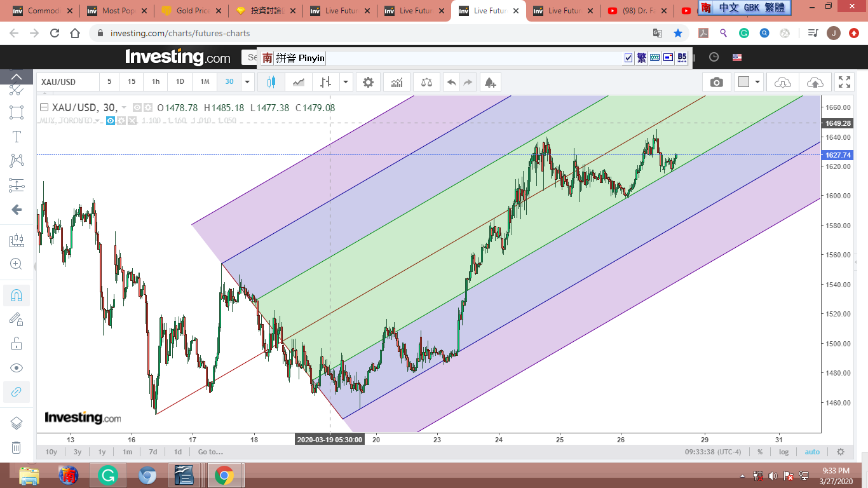Save chart layout to cloud
Image resolution: width=868 pixels, height=488 pixels.
pos(815,82)
